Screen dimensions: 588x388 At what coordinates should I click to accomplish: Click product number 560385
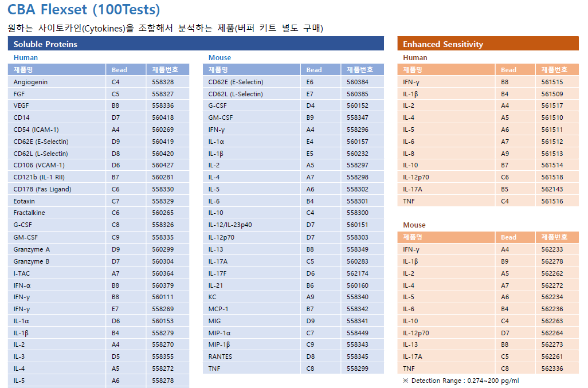358,94
